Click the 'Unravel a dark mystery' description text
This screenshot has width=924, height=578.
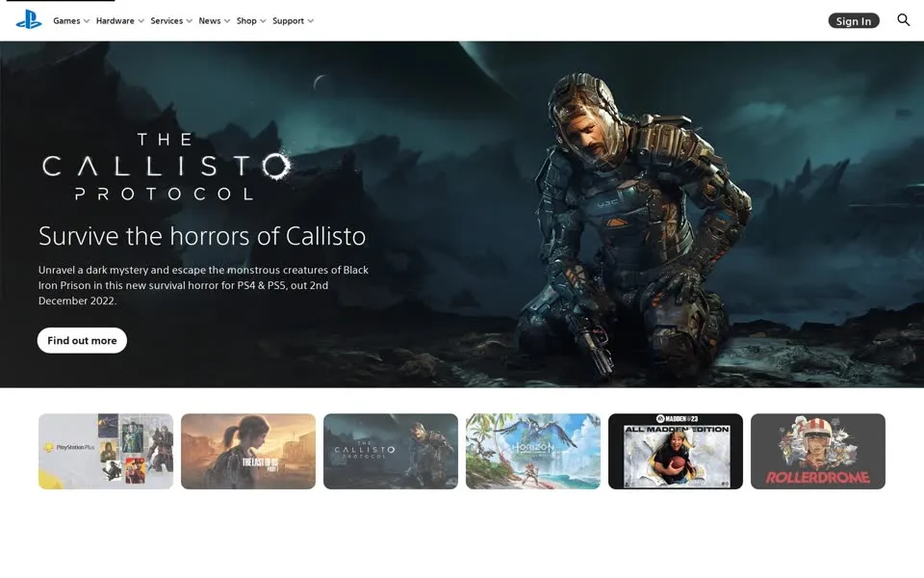click(203, 285)
